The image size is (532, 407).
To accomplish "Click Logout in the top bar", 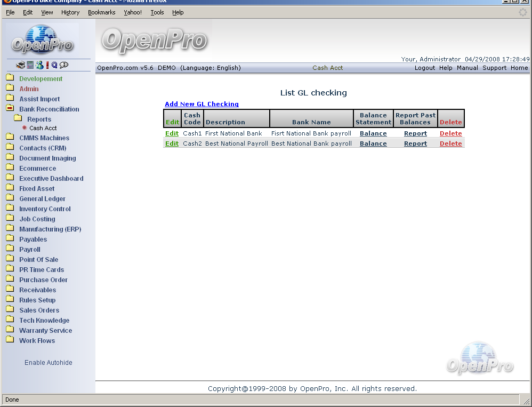I will point(425,68).
